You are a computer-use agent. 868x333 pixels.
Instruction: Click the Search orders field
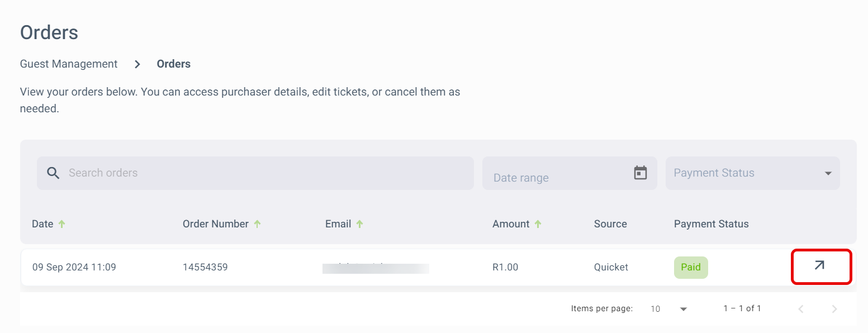pyautogui.click(x=255, y=173)
